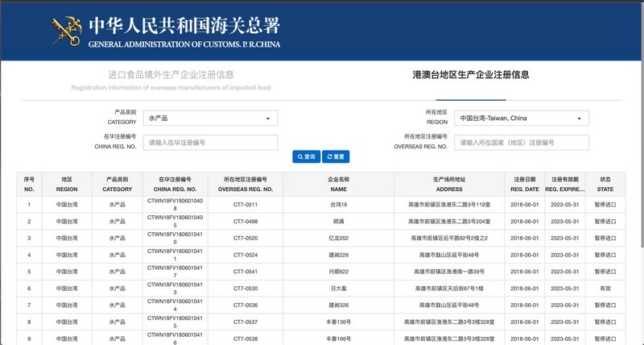Click enterprise name 合鸿16

(338, 205)
